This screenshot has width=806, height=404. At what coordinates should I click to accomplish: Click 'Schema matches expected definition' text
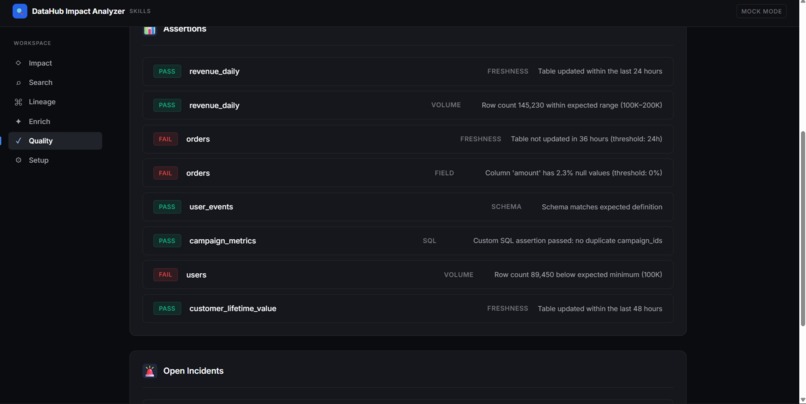[x=602, y=207]
